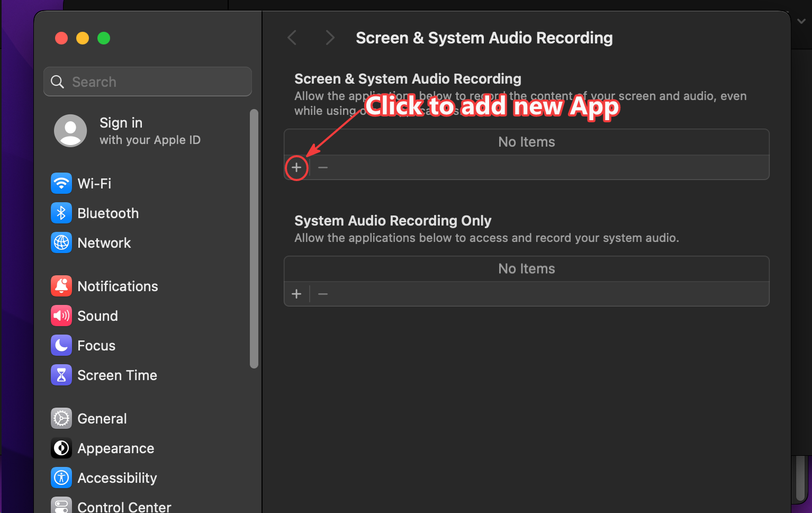Click the red close window button
Screen dimensions: 812x513
point(61,38)
